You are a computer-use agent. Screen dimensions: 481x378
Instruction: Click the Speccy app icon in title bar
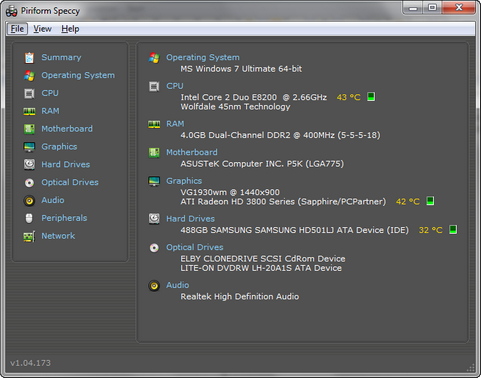point(11,11)
